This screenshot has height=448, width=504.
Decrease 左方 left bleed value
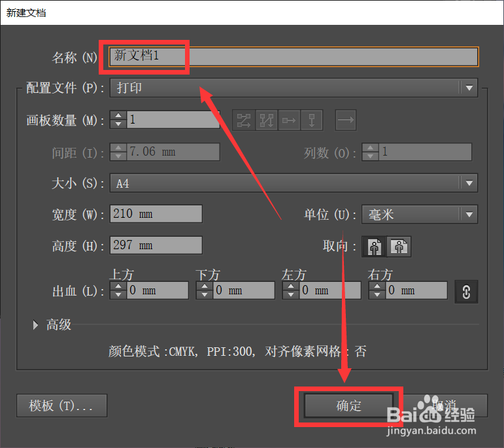point(291,294)
